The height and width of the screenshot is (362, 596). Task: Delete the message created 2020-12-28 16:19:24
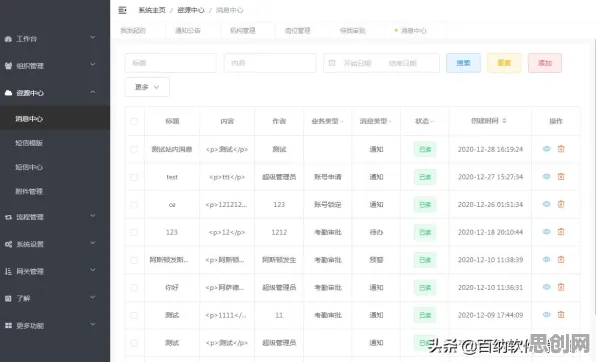(561, 149)
